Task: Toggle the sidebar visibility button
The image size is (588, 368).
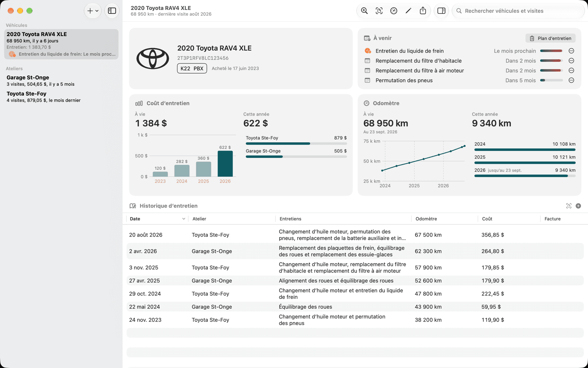Action: click(112, 11)
